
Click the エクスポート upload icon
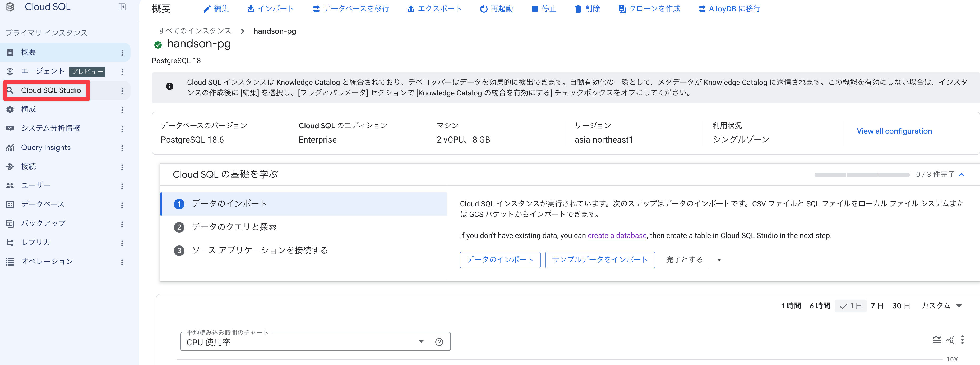411,9
